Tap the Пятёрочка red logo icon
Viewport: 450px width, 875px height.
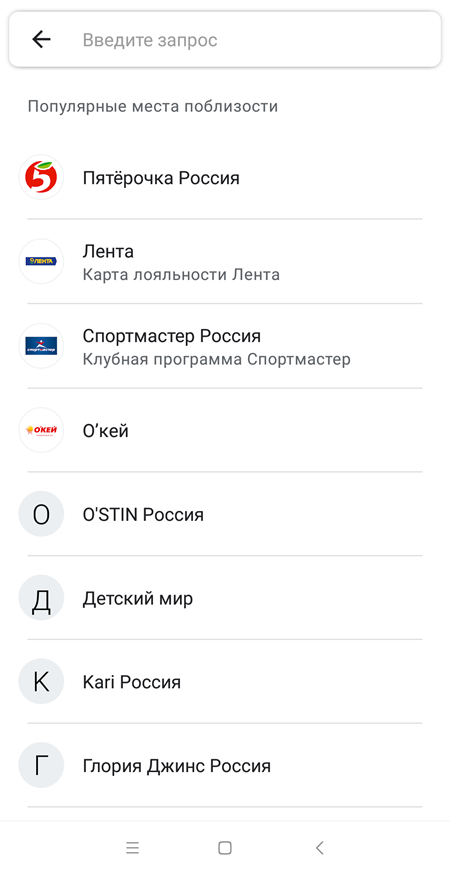(41, 177)
